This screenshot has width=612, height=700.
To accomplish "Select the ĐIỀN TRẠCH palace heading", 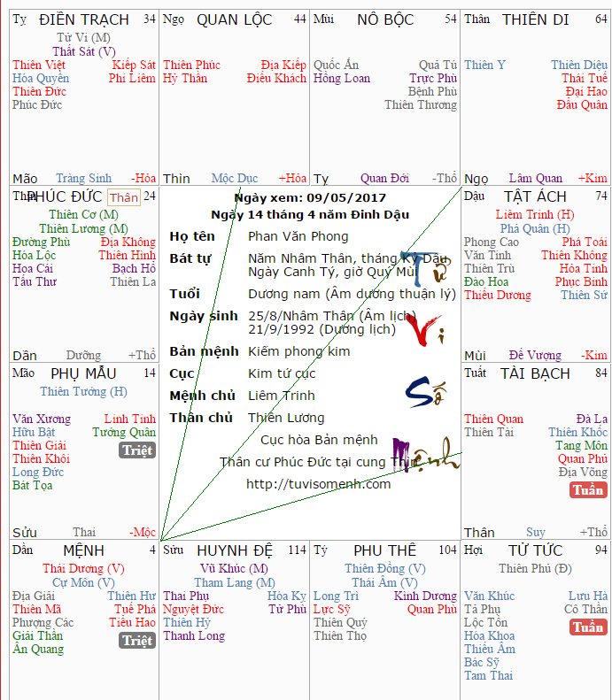I will (84, 19).
